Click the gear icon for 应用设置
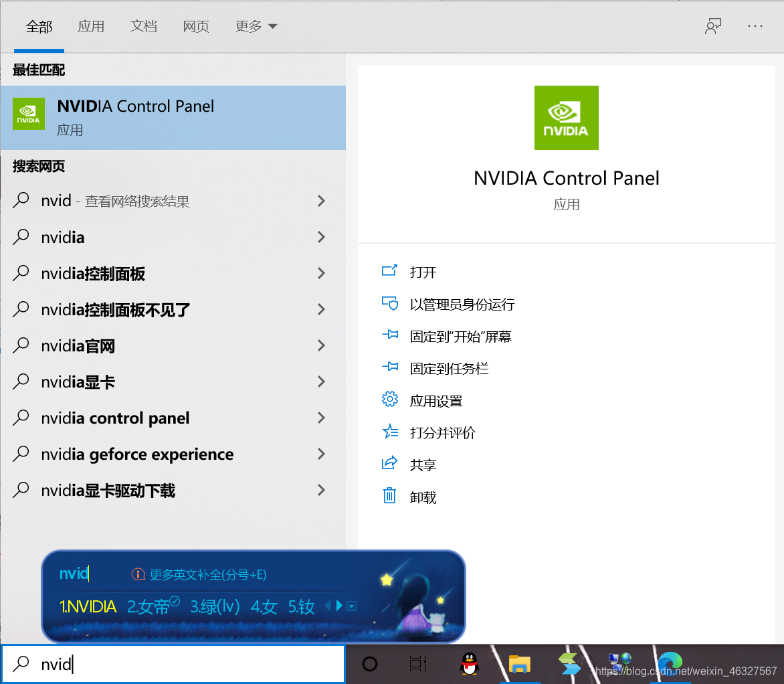Viewport: 784px width, 684px height. tap(389, 400)
